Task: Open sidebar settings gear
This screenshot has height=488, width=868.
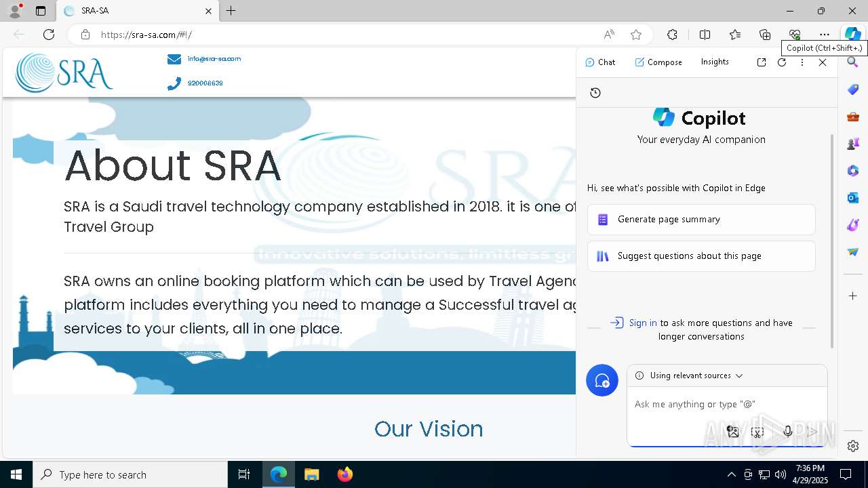Action: (853, 446)
